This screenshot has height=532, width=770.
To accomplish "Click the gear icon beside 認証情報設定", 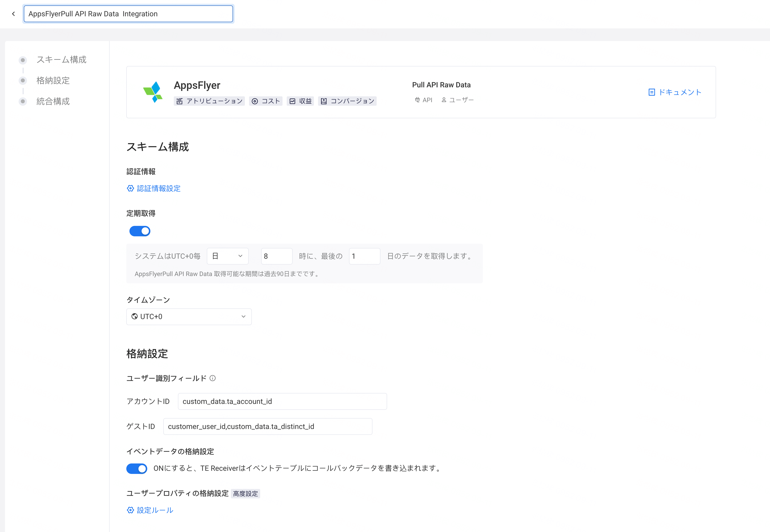I will (130, 188).
